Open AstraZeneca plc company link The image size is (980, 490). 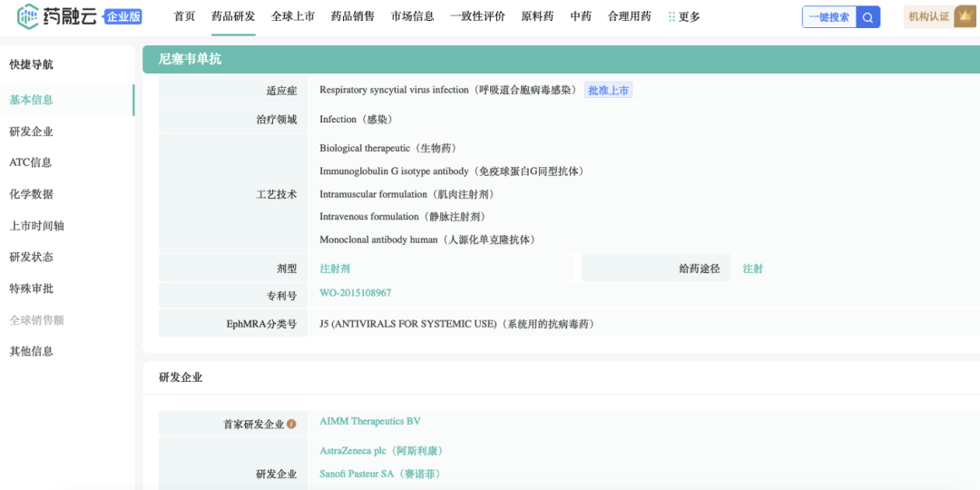point(381,451)
